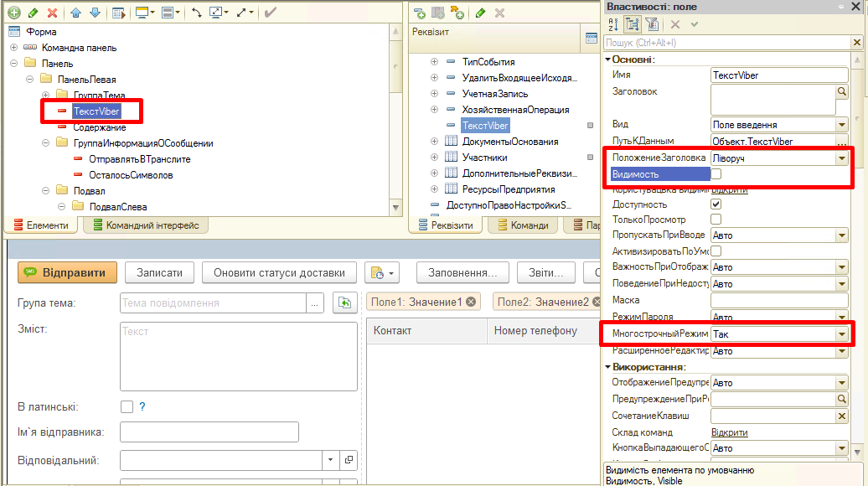Move element up with blue arrow
Viewport: 868px width, 486px height.
76,13
